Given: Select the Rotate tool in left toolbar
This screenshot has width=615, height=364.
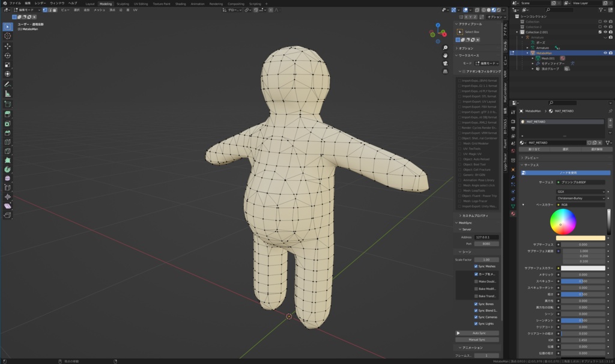Looking at the screenshot, I should (8, 55).
